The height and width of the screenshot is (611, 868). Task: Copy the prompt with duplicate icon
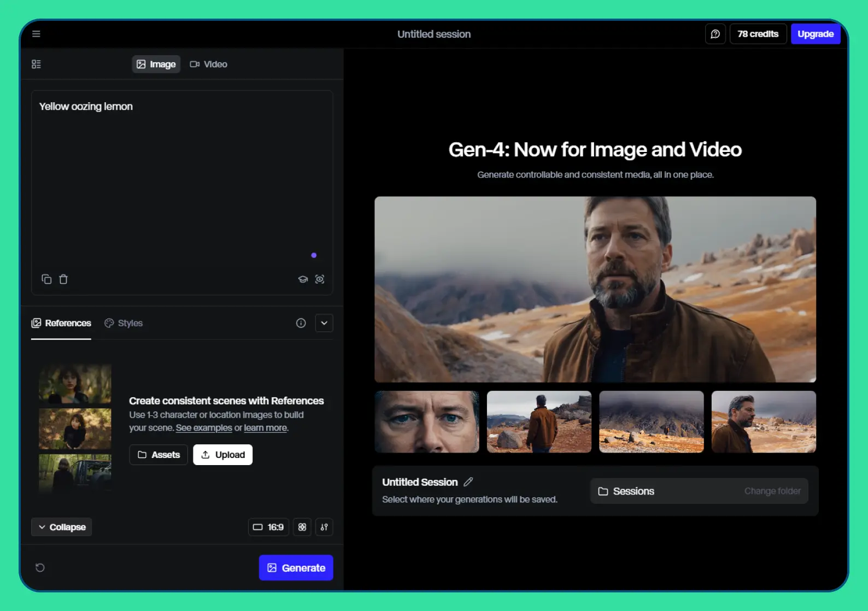46,279
